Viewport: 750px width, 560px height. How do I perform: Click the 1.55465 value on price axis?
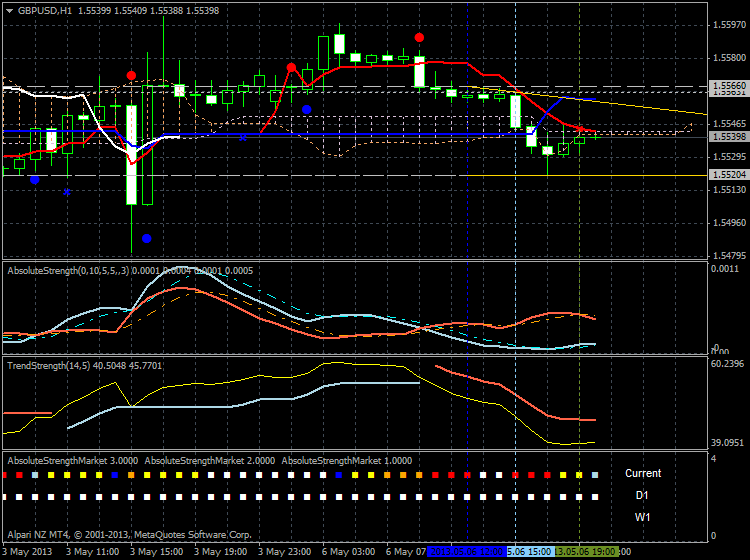(x=729, y=124)
